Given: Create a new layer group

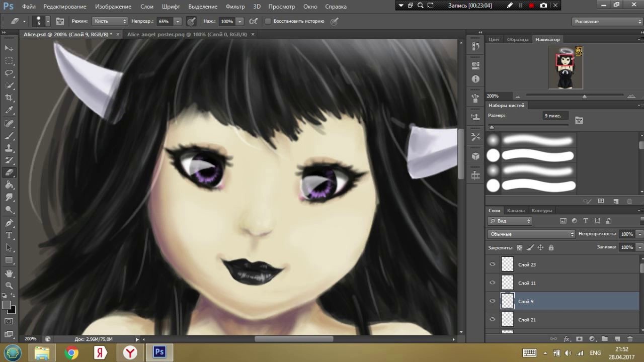Looking at the screenshot, I should (x=604, y=339).
